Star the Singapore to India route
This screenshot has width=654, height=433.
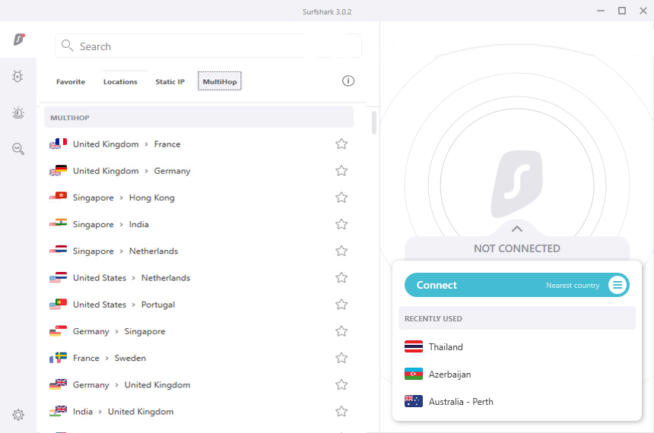(x=342, y=224)
